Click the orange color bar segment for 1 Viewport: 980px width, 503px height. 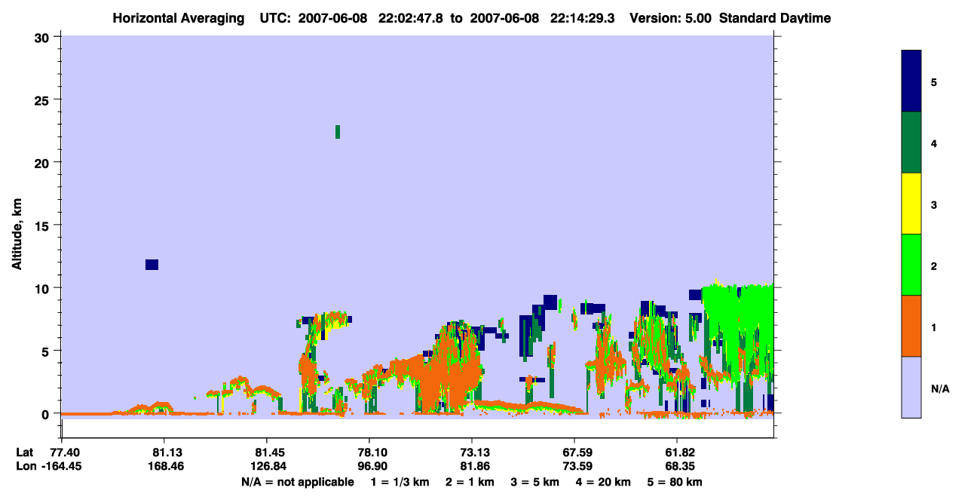coord(911,326)
